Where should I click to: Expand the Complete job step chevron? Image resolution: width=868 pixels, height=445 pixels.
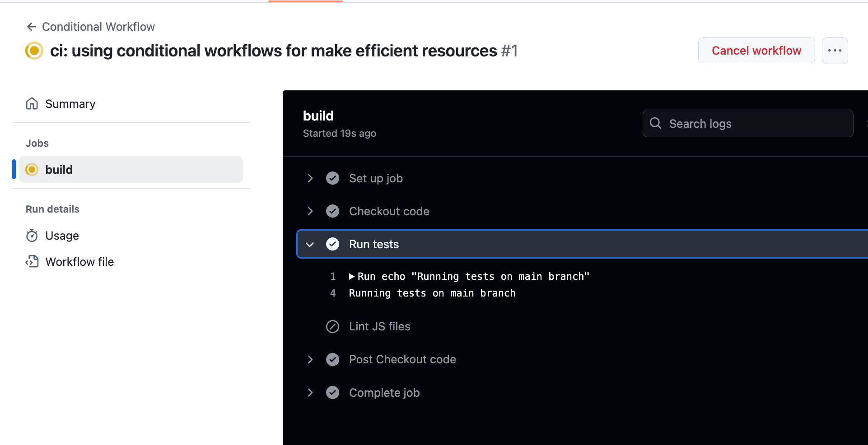point(310,393)
